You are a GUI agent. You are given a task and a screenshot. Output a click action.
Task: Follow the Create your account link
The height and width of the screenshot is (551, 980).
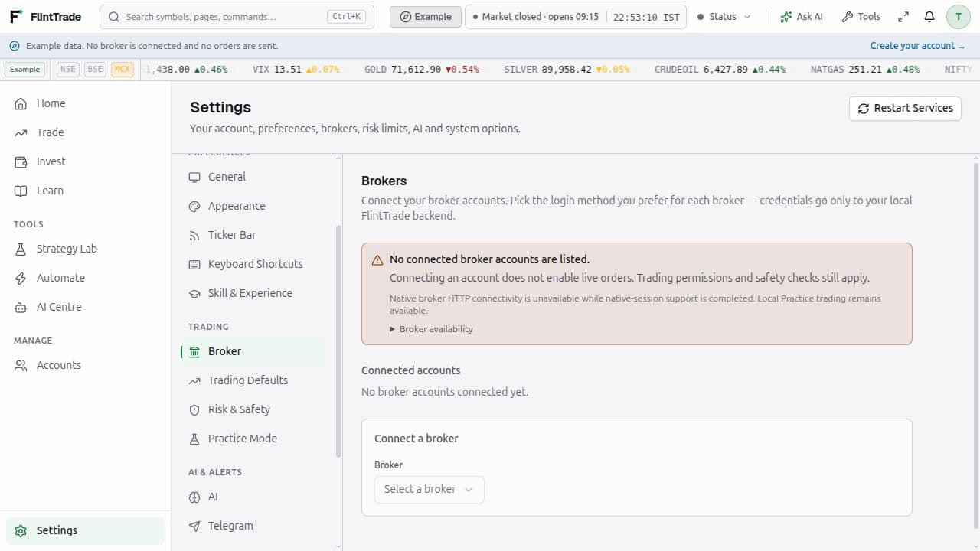pyautogui.click(x=917, y=46)
